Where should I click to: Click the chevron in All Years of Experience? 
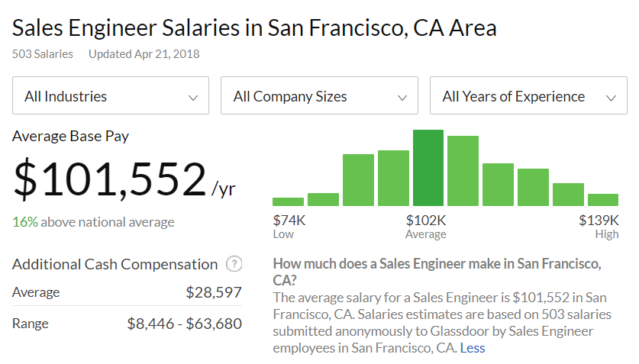[611, 98]
